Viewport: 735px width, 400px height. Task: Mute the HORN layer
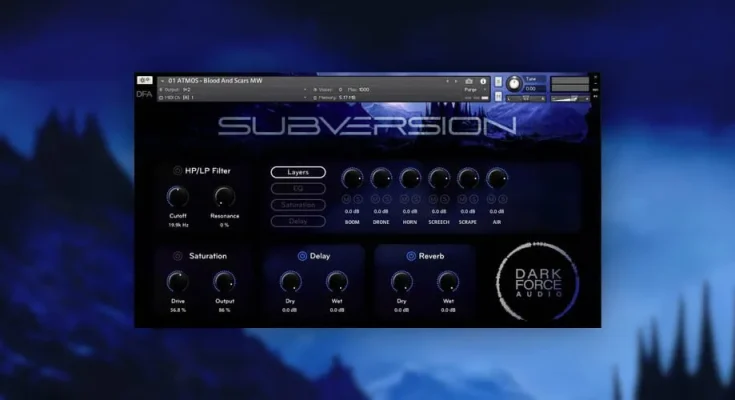point(405,198)
